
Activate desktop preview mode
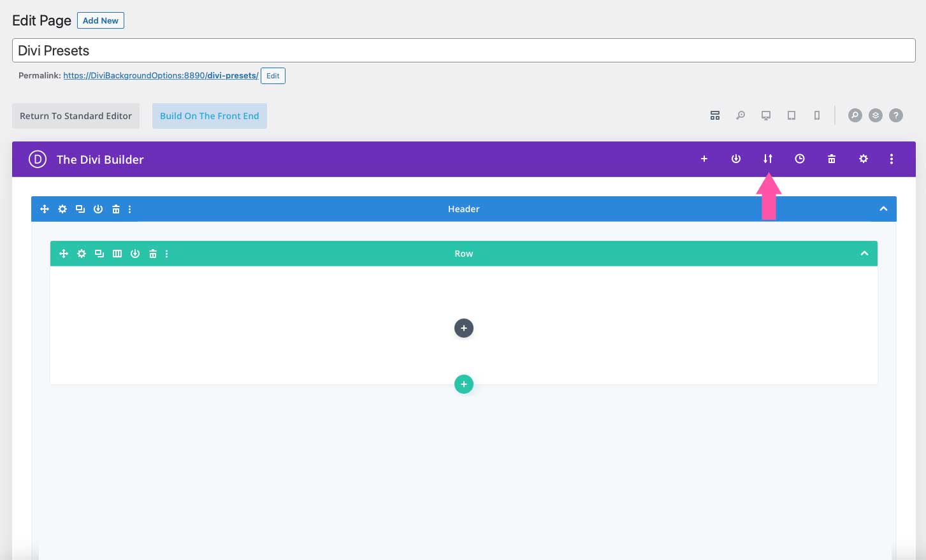[766, 115]
